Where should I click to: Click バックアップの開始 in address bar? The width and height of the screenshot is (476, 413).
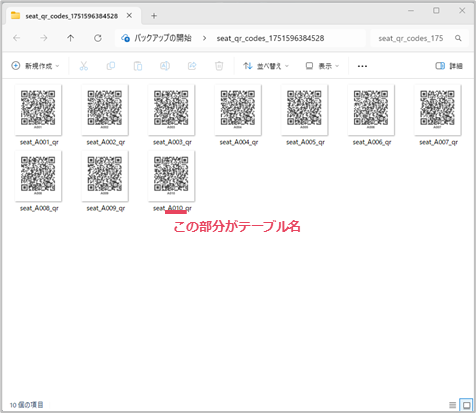click(x=163, y=38)
